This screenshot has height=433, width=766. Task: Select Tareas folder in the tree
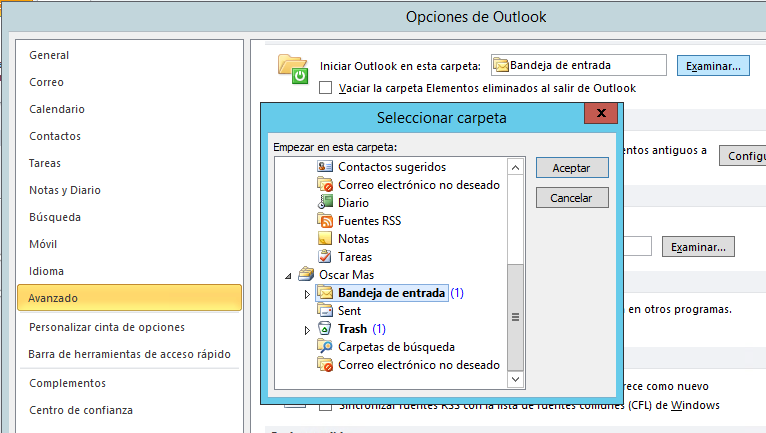point(355,257)
